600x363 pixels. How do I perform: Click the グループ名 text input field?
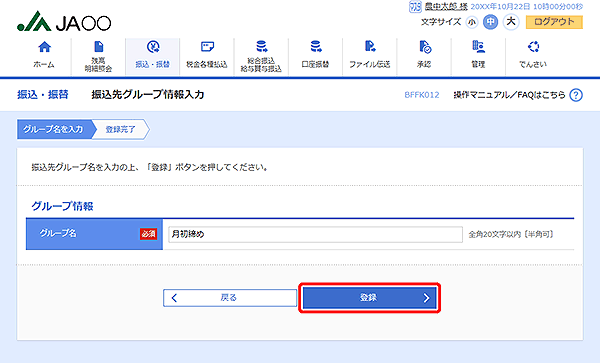(x=315, y=234)
